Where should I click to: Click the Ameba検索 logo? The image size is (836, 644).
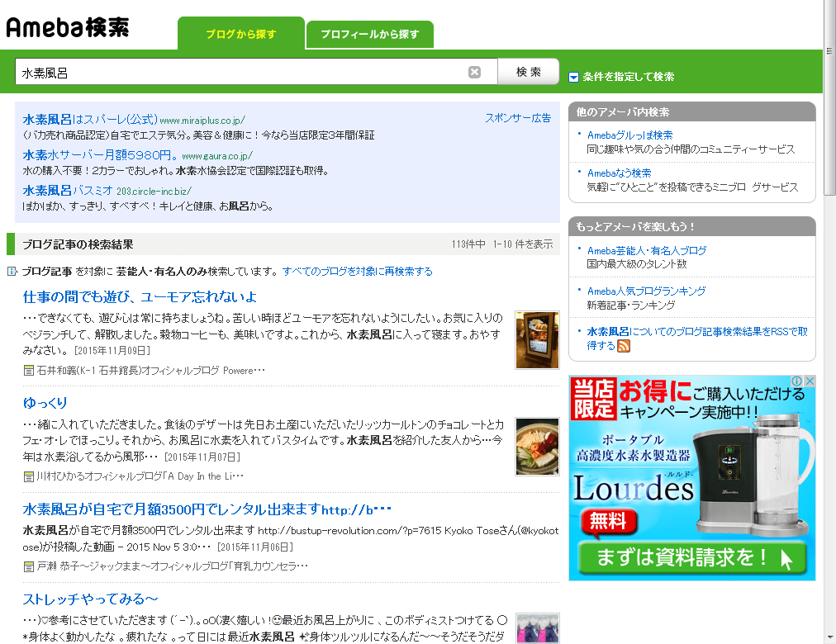[68, 28]
